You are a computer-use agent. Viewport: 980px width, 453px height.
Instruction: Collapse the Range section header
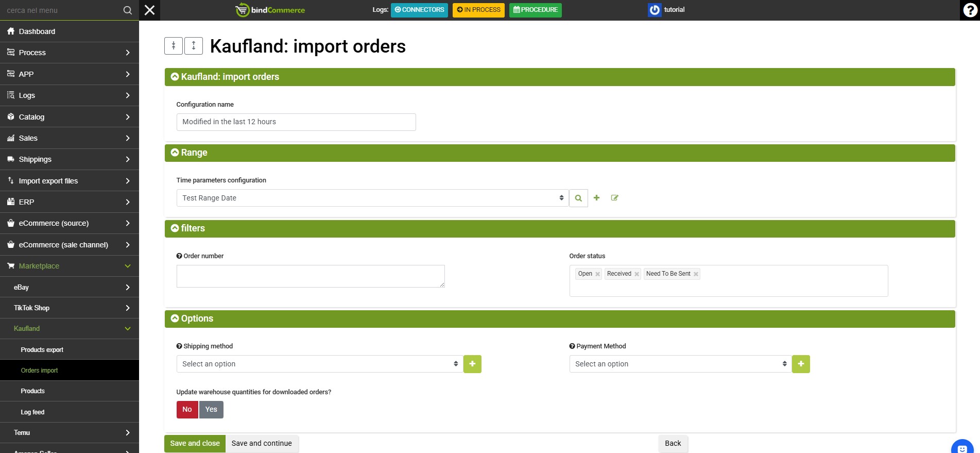coord(560,153)
